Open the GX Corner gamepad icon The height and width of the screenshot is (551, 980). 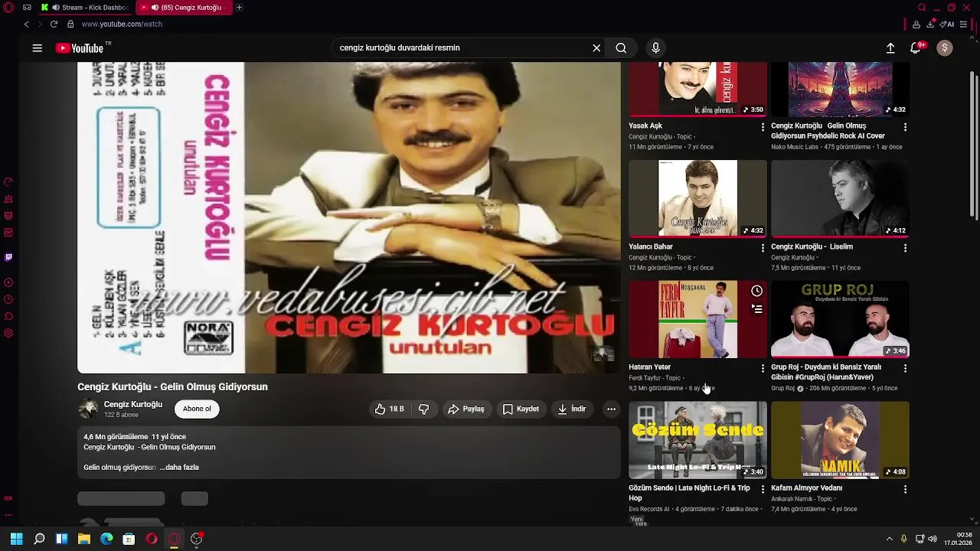(x=27, y=8)
